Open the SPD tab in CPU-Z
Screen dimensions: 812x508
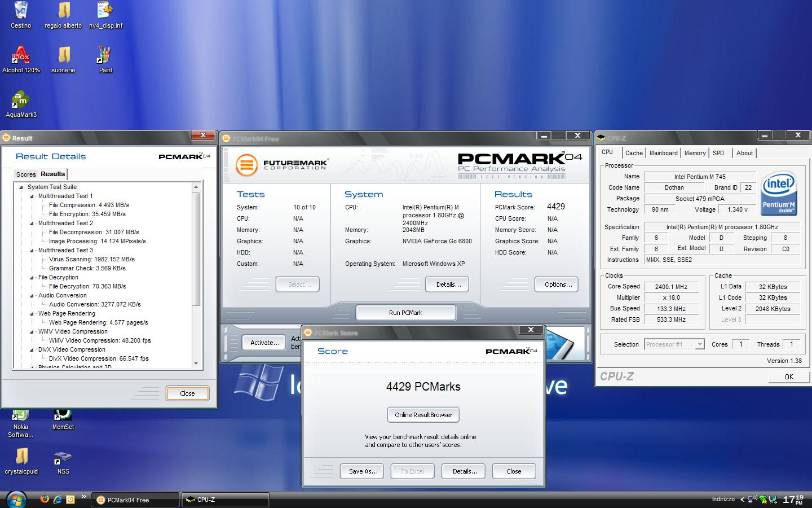[x=718, y=153]
